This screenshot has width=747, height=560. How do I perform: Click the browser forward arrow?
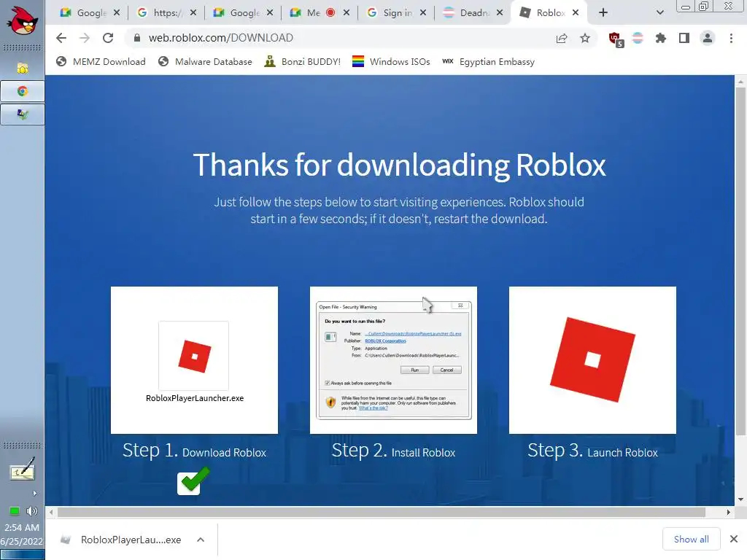pyautogui.click(x=85, y=38)
